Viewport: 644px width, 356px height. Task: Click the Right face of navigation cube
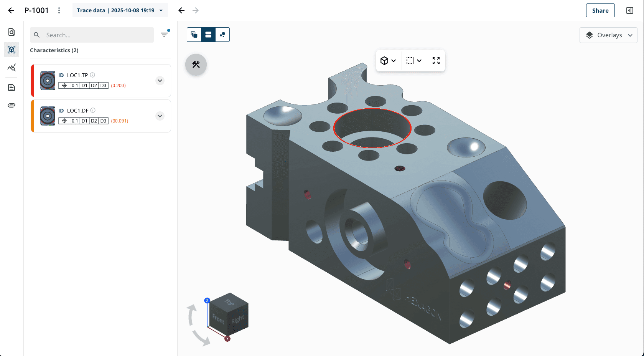pyautogui.click(x=238, y=320)
